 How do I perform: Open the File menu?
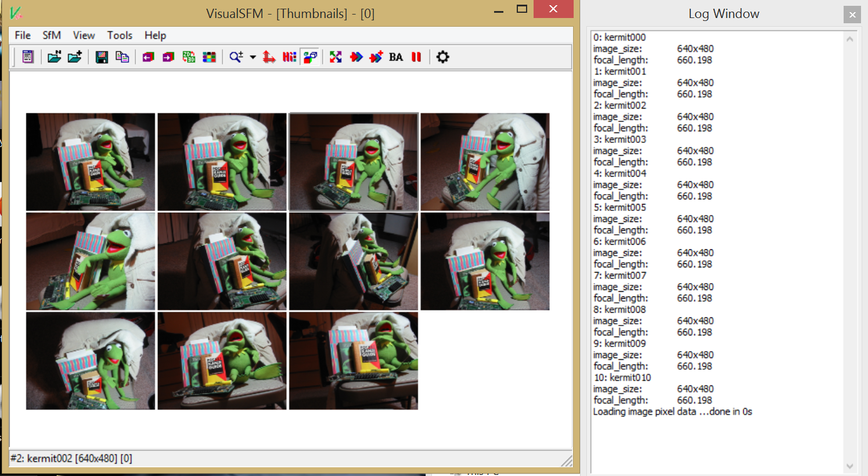(23, 35)
